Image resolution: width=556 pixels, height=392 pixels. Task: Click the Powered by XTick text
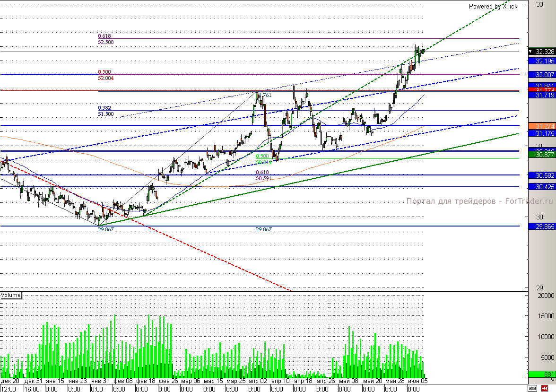pos(493,7)
